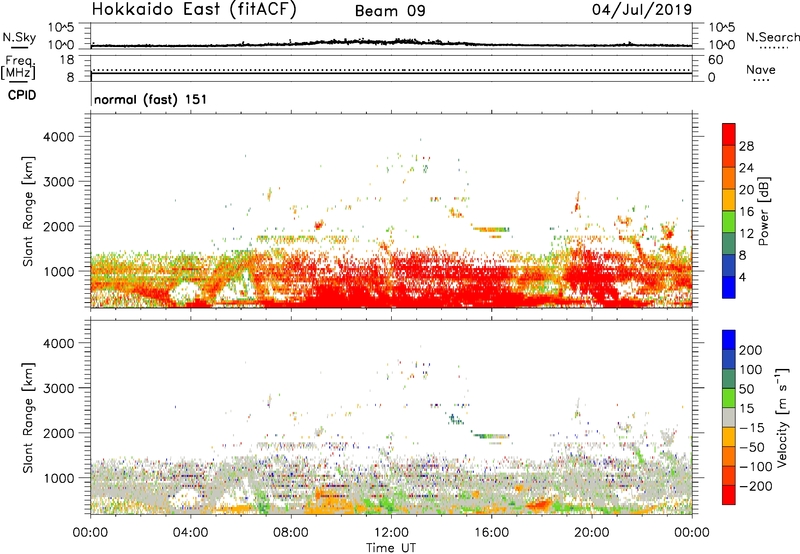Image resolution: width=800 pixels, height=554 pixels.
Task: Click the '16:00' time axis tick label
Action: [491, 533]
